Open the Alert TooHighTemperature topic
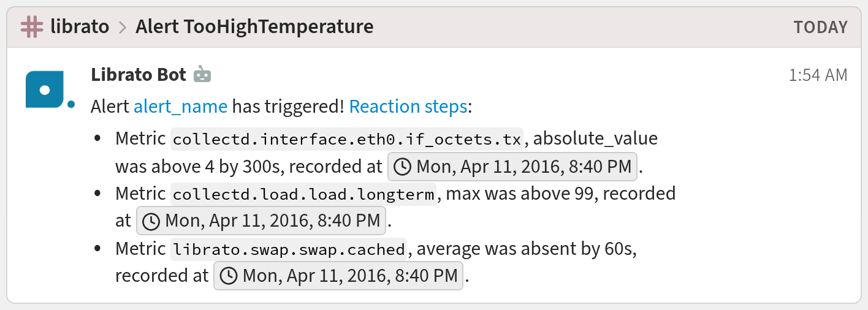This screenshot has height=310, width=868. point(254,27)
